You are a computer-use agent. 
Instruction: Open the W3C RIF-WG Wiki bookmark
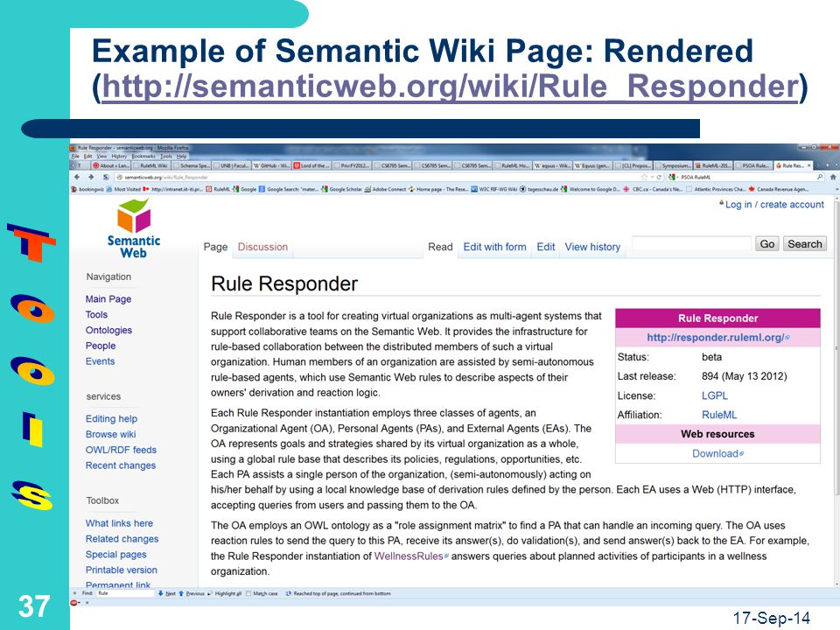[493, 189]
